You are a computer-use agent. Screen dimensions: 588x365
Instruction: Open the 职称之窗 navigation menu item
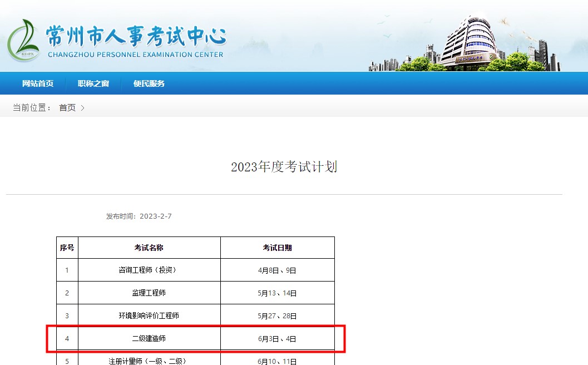click(93, 83)
